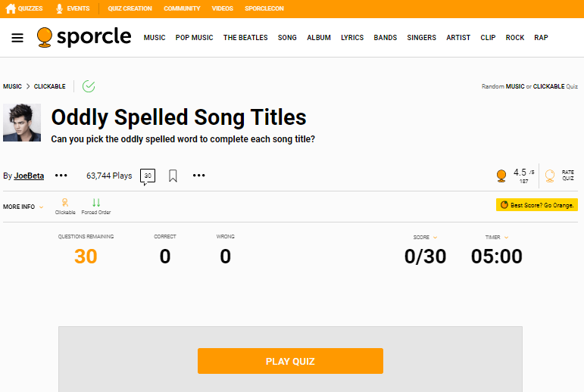This screenshot has height=392, width=584.
Task: Open the Timer dropdown chevron
Action: click(x=506, y=237)
